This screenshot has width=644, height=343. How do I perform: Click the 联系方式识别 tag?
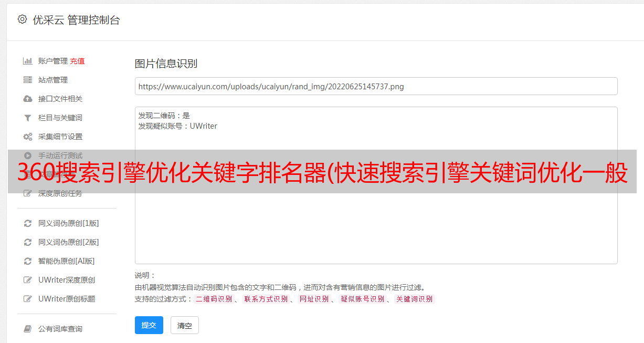pos(266,299)
